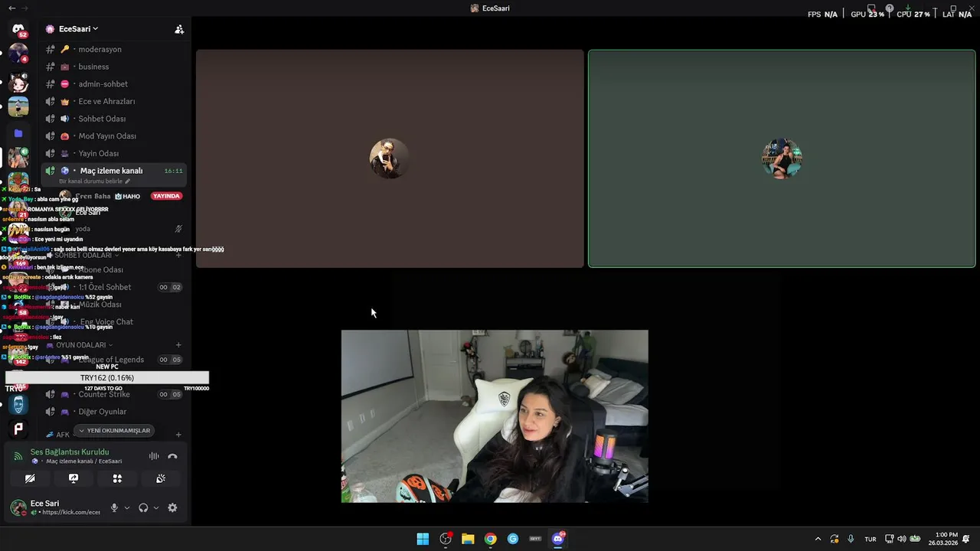Open the voice connection signal icon
980x551 pixels.
tap(18, 456)
